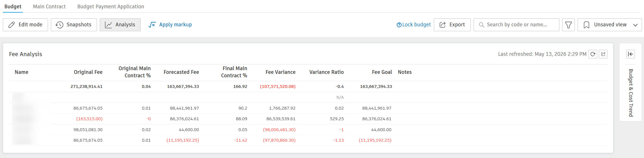Screen dimensions: 644x158
Task: Click the Fee Analysis title
Action: pyautogui.click(x=25, y=54)
